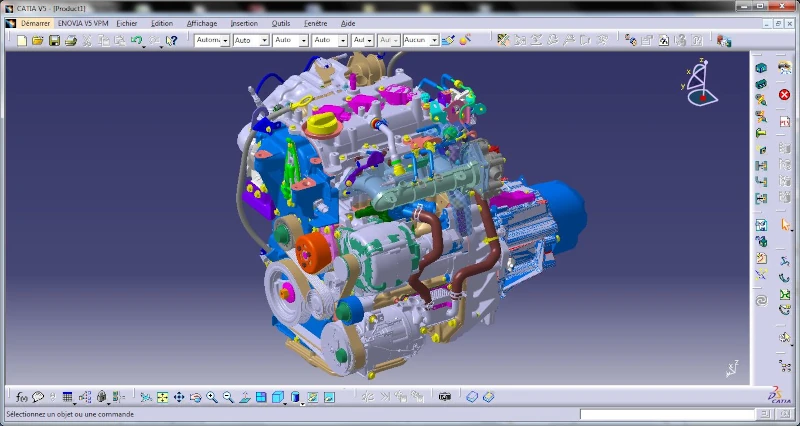This screenshot has height=426, width=800.
Task: Click the Save icon in toolbar
Action: pyautogui.click(x=54, y=41)
